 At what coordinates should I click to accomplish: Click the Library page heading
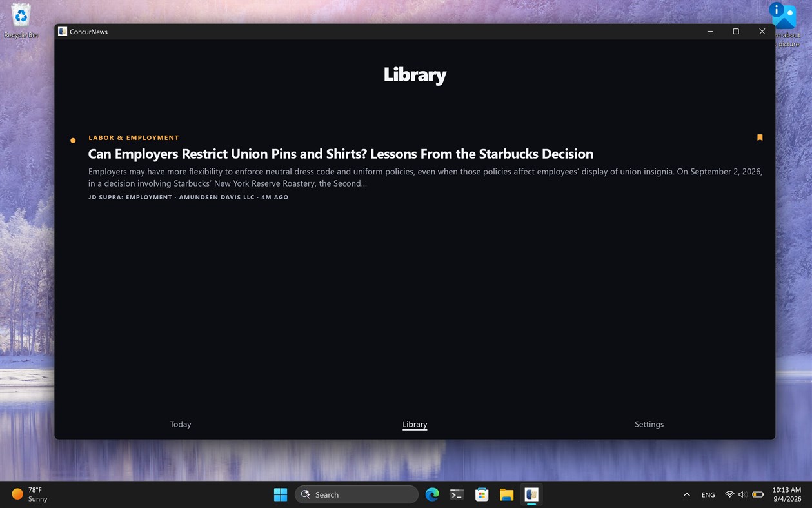point(415,74)
